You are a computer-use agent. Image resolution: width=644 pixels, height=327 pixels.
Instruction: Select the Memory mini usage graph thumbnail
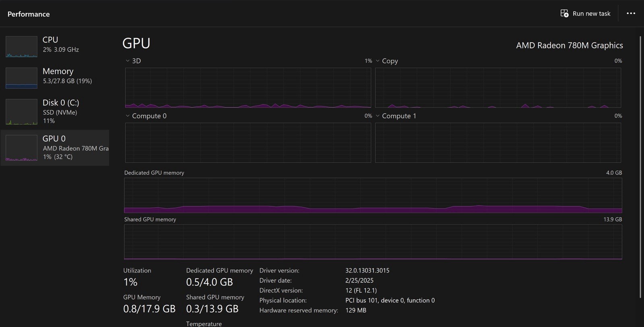click(21, 78)
